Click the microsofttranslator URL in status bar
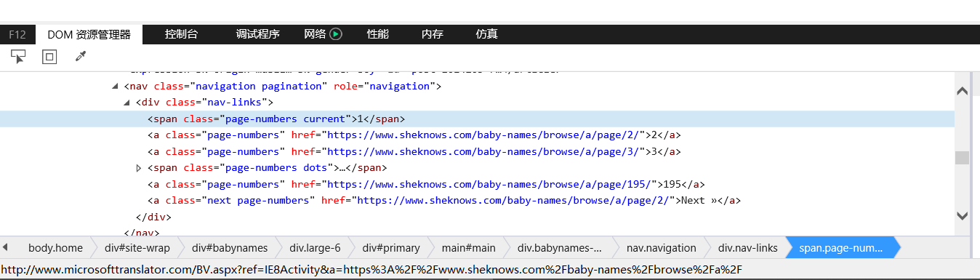Viewport: 980px width, 280px height. (x=371, y=270)
